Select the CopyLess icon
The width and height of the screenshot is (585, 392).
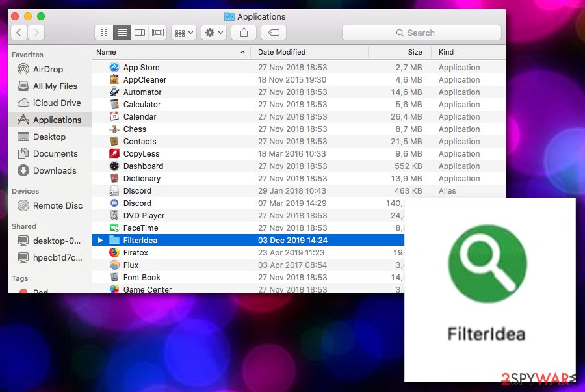coord(114,153)
